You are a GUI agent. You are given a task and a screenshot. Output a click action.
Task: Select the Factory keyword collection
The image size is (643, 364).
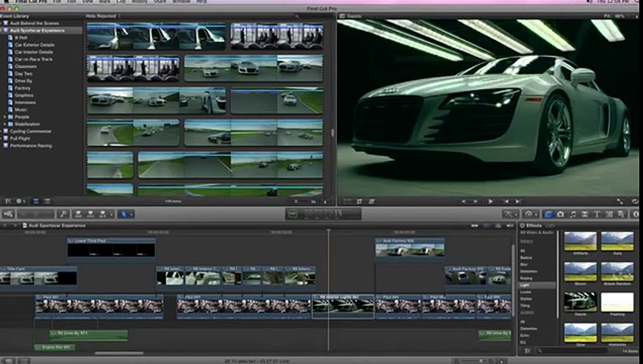click(22, 88)
